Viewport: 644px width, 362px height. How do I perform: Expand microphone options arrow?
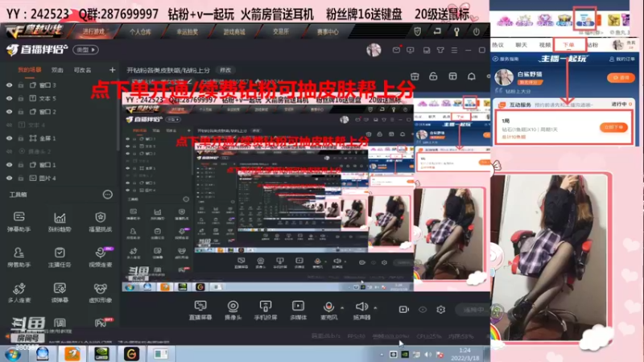(x=341, y=307)
